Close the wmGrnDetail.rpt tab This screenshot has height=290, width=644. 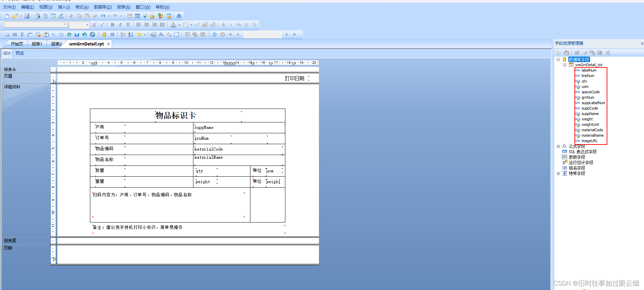point(109,44)
